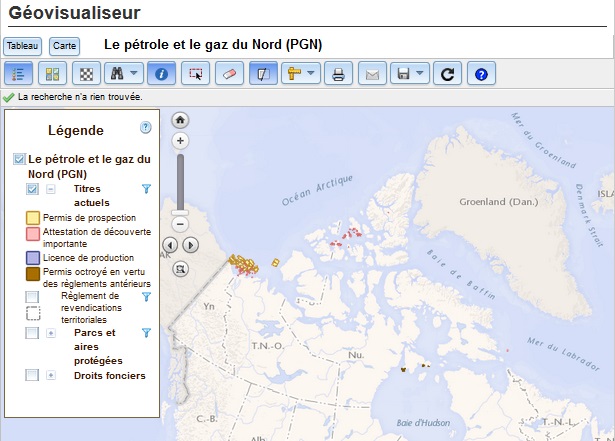615x441 pixels.
Task: Go to previous map extent arrow
Action: (x=170, y=245)
